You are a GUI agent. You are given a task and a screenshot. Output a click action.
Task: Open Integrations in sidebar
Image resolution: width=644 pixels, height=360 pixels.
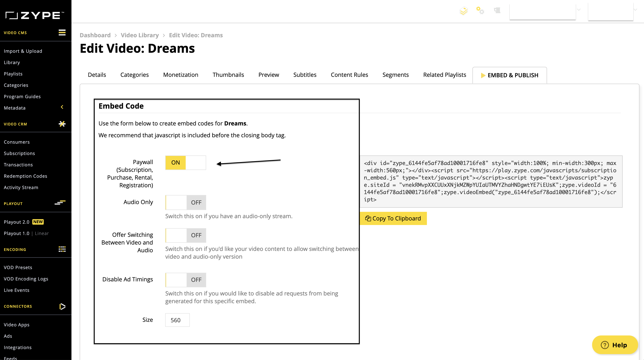tap(18, 347)
